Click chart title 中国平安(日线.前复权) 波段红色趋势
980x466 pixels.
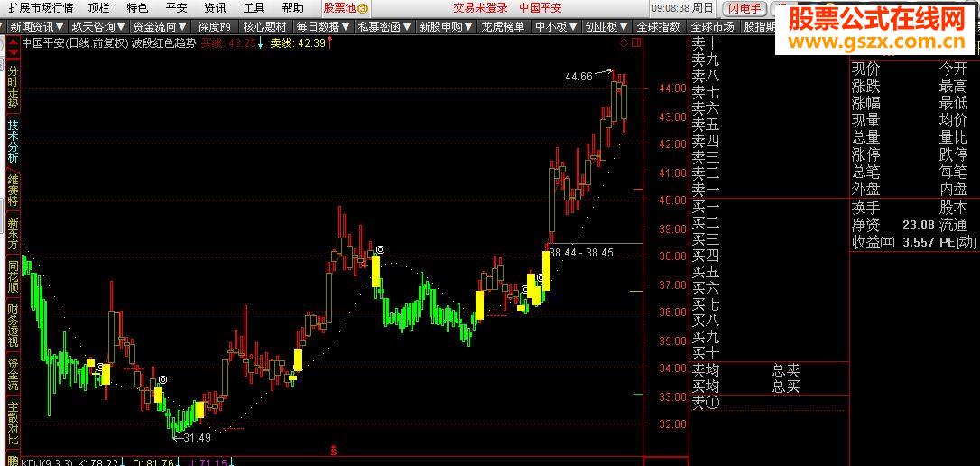109,43
